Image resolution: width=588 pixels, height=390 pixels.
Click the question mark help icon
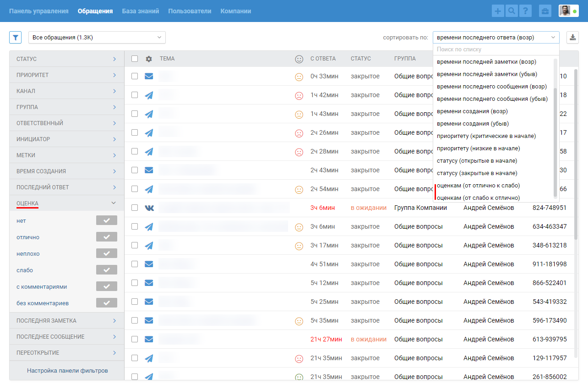click(525, 11)
